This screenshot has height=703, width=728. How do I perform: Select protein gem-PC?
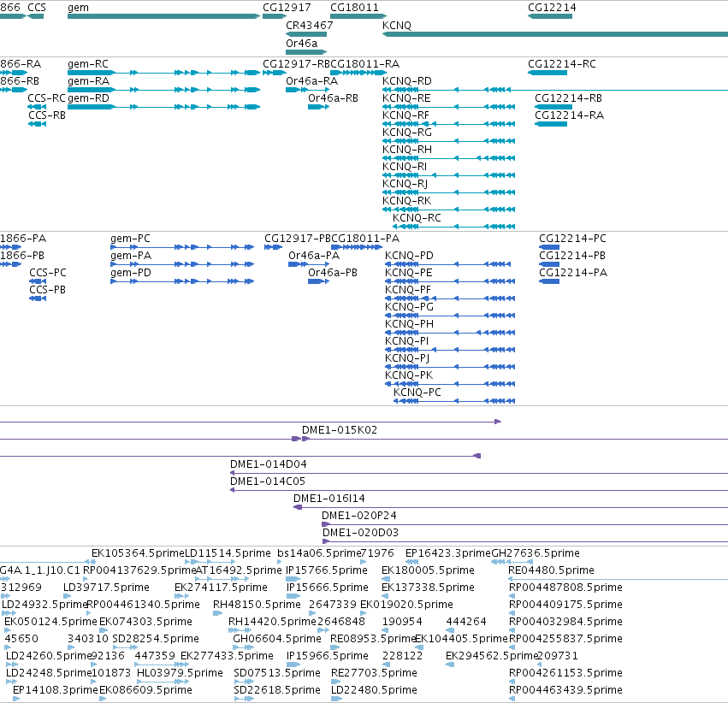click(x=182, y=247)
